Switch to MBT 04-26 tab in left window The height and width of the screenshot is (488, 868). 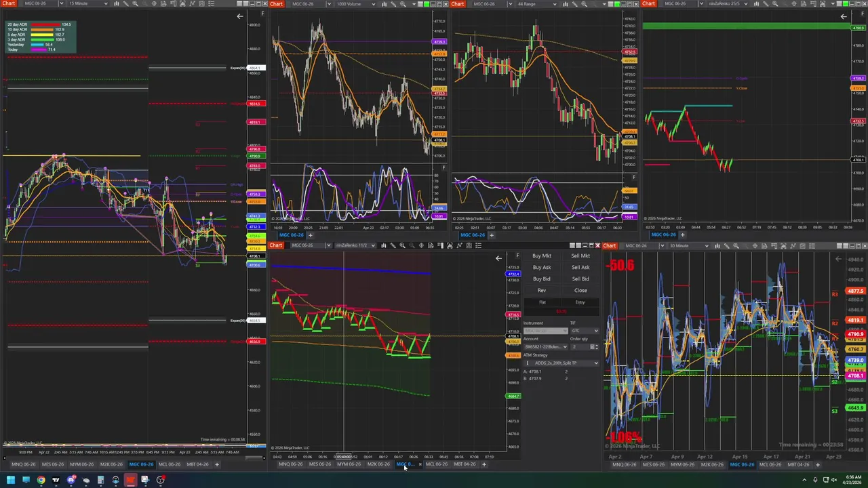197,464
